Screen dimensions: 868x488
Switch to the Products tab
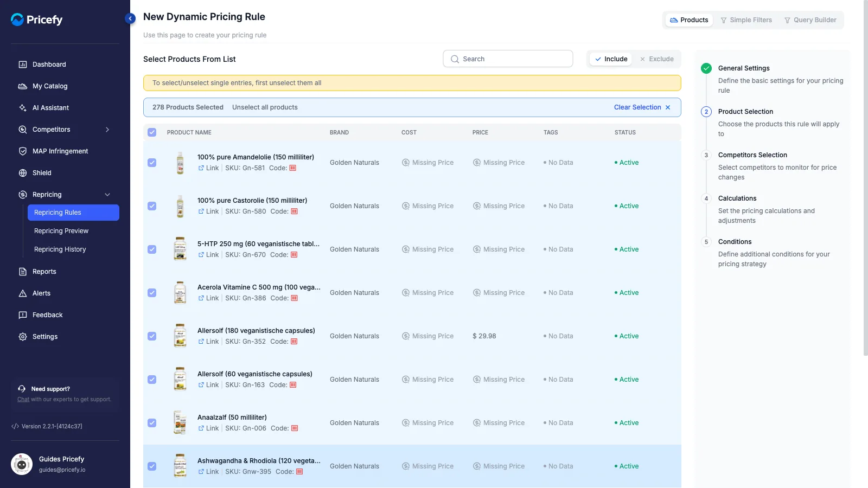(689, 20)
